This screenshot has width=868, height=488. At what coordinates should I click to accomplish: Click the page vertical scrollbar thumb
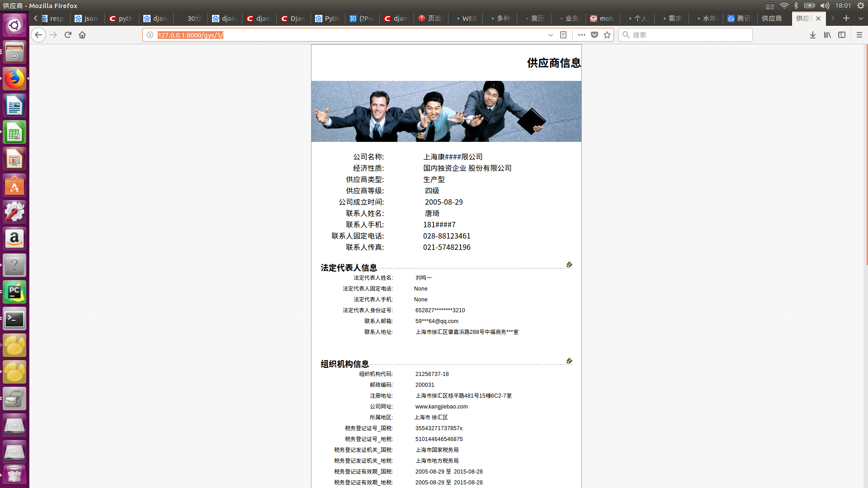(866, 154)
